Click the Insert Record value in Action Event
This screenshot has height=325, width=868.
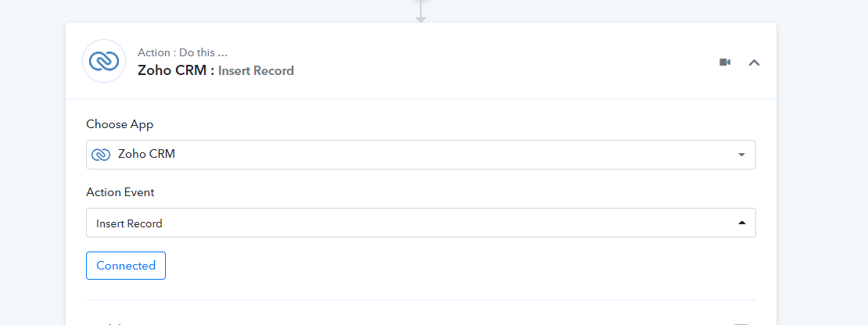[x=129, y=224]
